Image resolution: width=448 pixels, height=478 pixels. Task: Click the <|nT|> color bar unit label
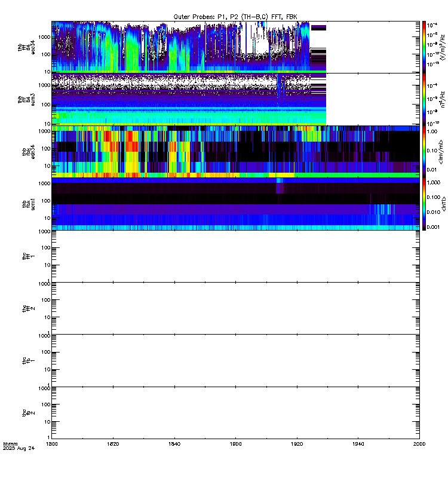tap(444, 204)
